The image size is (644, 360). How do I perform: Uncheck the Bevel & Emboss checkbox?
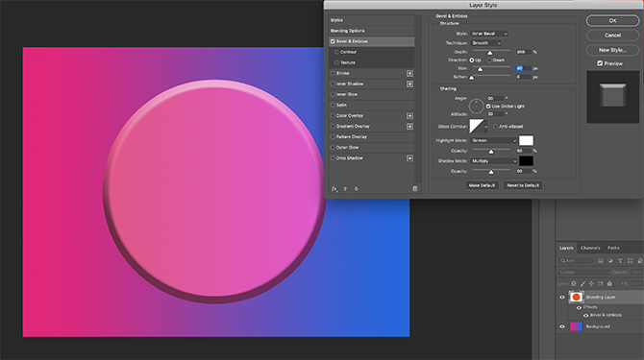pos(333,41)
